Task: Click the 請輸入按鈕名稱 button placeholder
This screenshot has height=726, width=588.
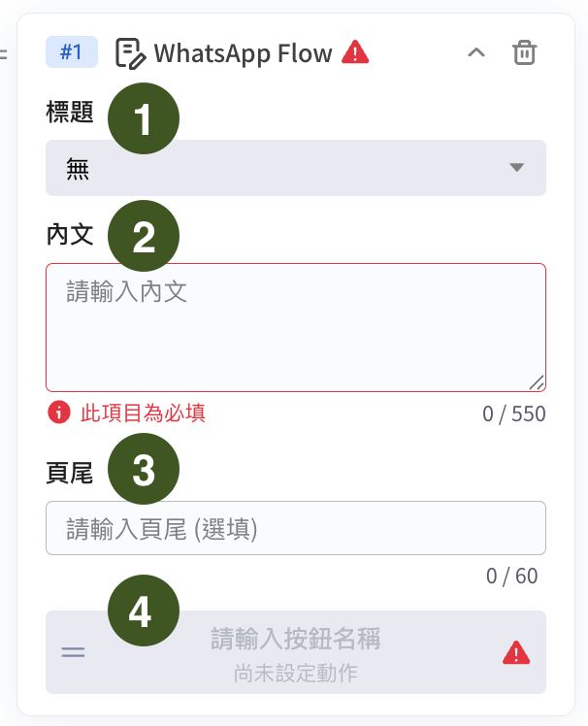Action: click(295, 639)
